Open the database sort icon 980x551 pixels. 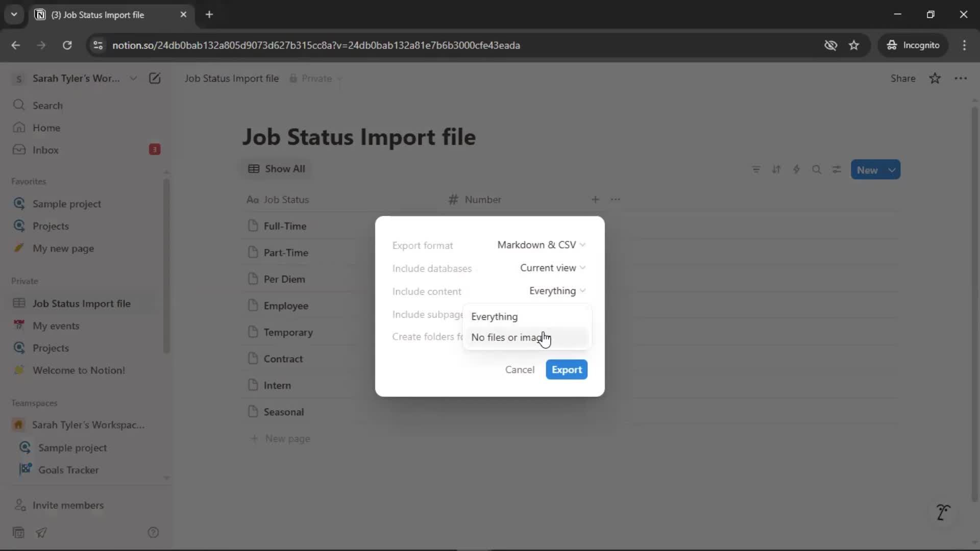776,170
